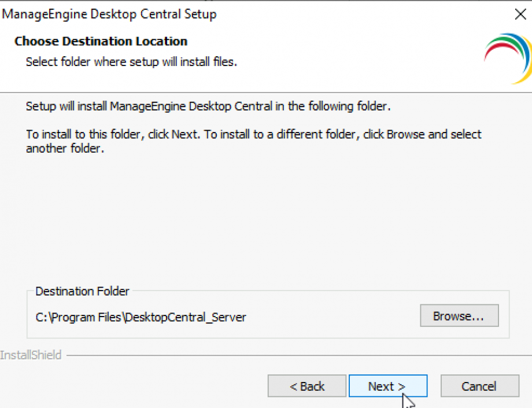The height and width of the screenshot is (408, 532).
Task: Close the setup wizard with the X
Action: click(x=520, y=14)
